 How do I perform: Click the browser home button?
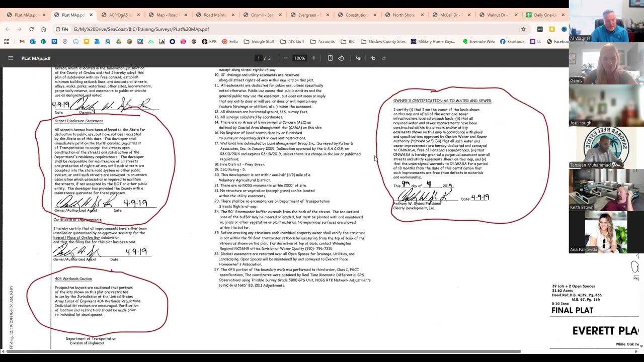43,29
